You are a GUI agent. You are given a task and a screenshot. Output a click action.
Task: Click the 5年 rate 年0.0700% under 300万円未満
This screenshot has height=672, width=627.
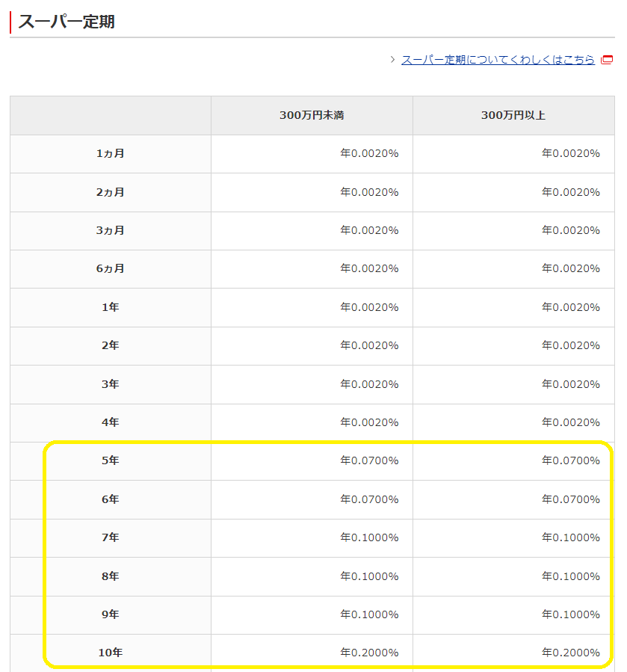[369, 460]
